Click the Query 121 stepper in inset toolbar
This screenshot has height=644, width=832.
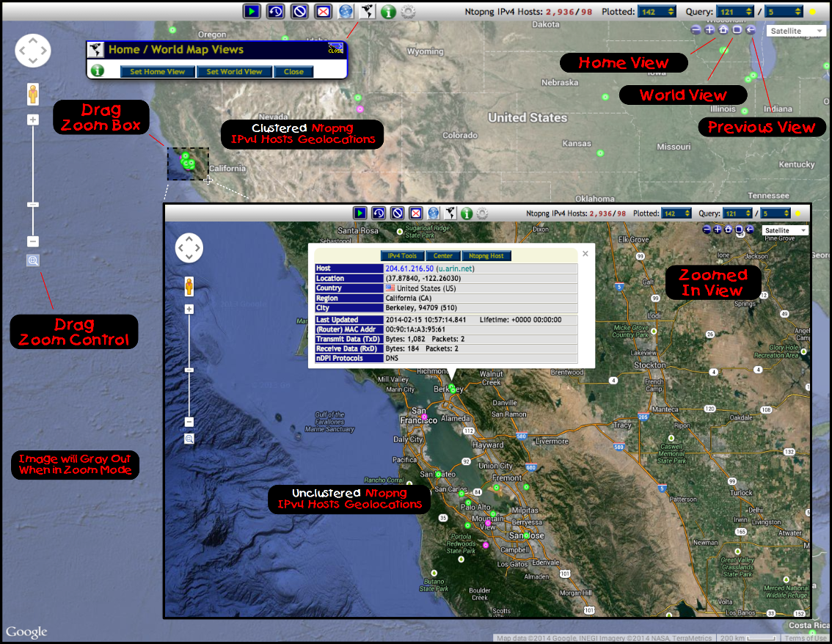[737, 213]
